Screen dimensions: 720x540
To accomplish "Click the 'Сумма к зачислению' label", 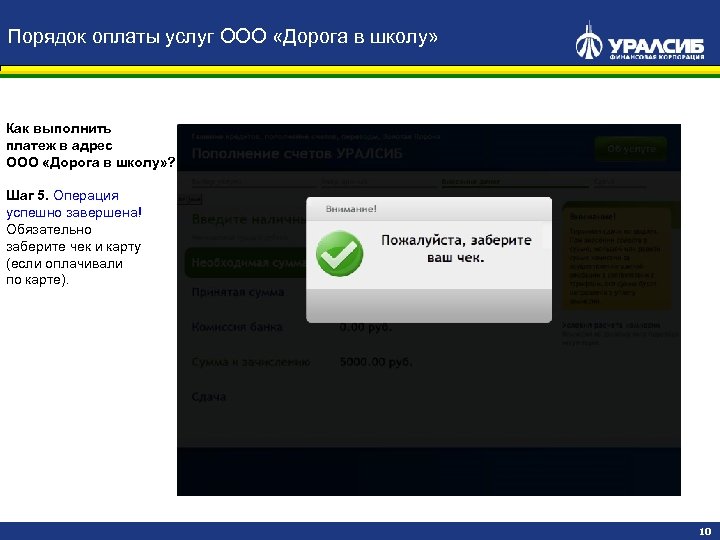I will [251, 362].
